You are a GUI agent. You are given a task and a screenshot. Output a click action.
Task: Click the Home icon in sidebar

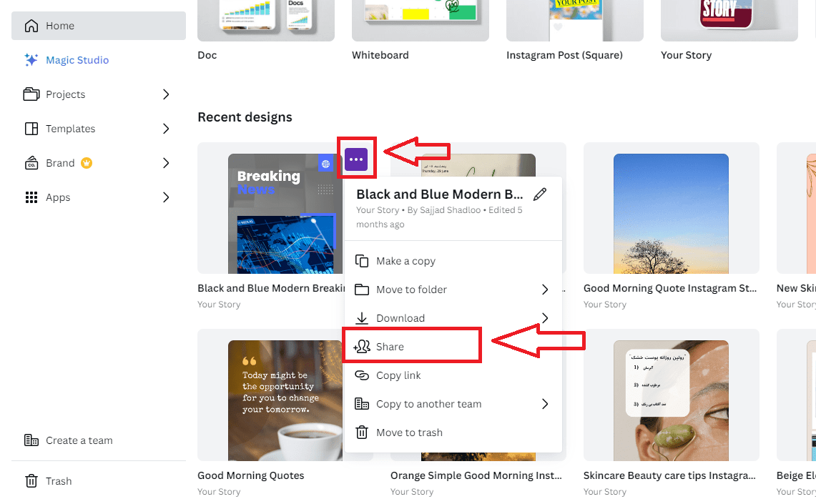(x=31, y=26)
